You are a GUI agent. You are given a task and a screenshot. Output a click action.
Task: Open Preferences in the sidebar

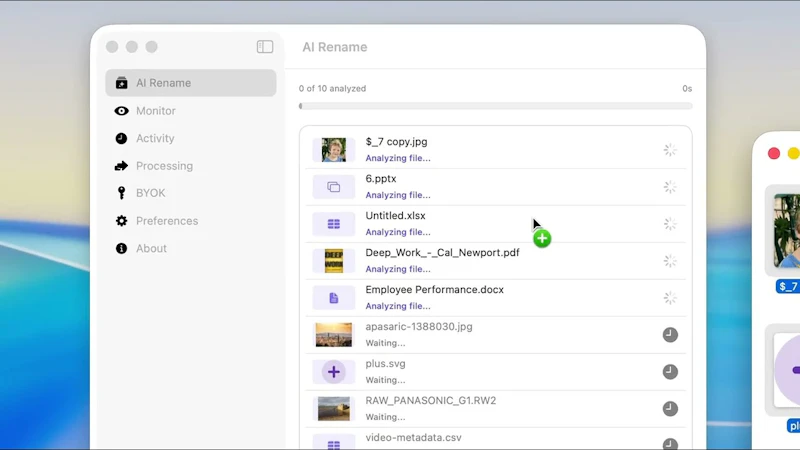[x=191, y=221]
